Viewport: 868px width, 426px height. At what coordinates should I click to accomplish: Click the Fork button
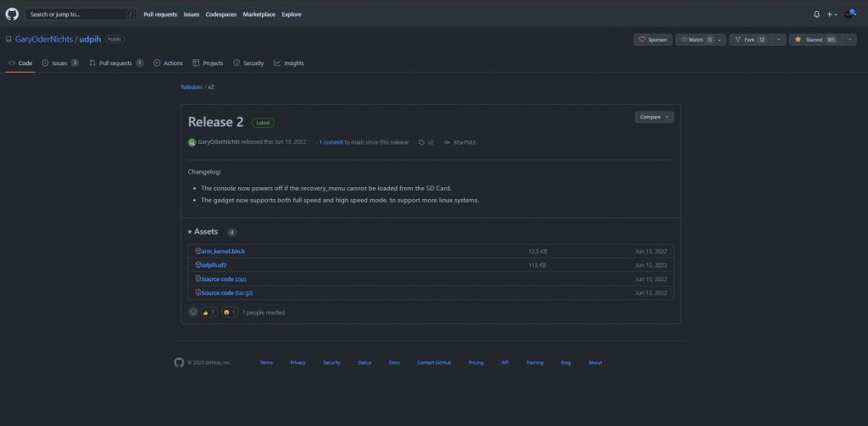pos(750,40)
